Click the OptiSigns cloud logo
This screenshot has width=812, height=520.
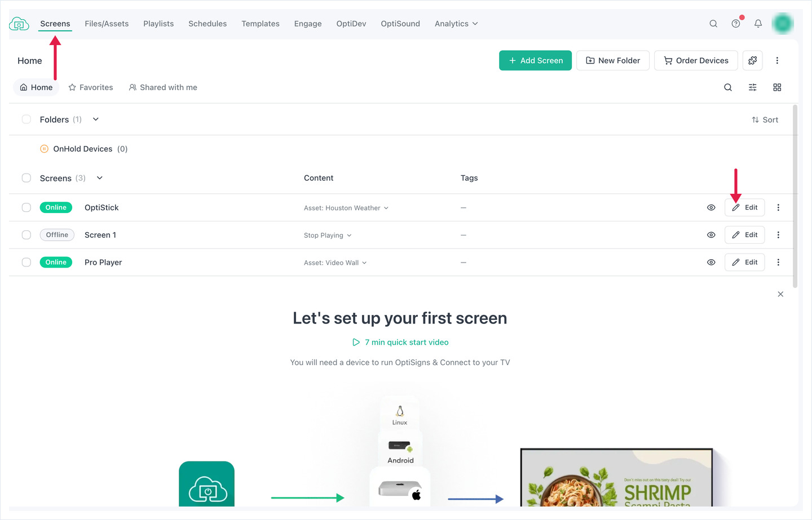click(19, 24)
